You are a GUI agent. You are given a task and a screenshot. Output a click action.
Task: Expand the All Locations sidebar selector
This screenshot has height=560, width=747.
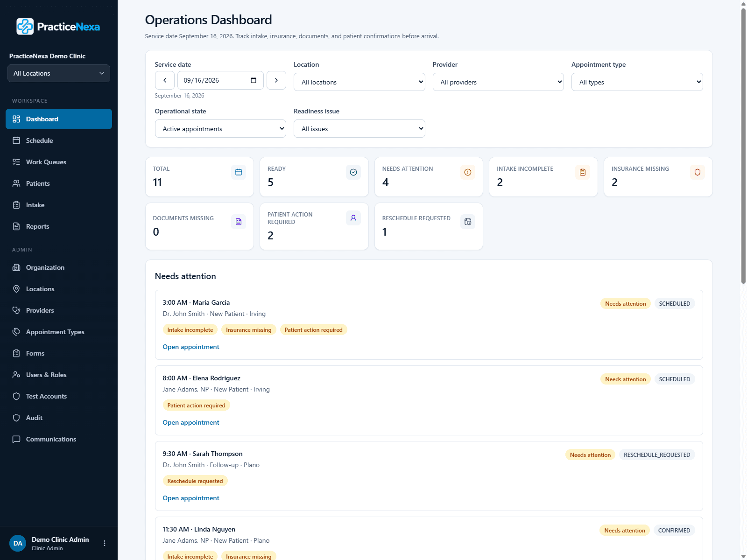[59, 73]
